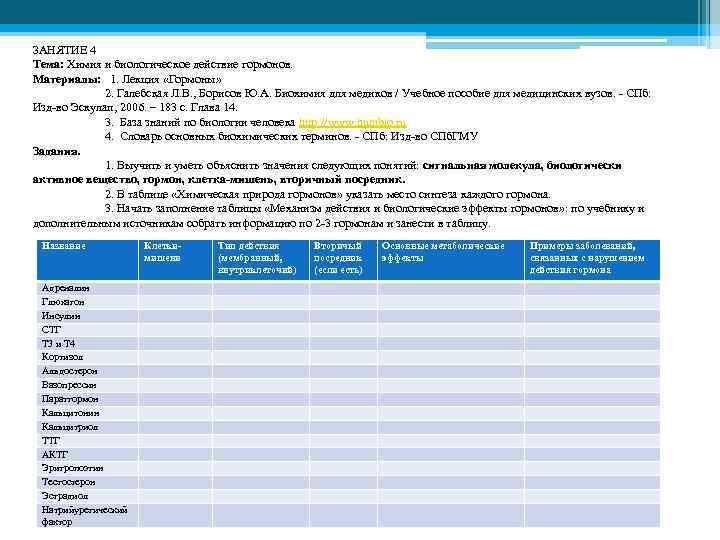
Task: Click the 'Задания.' heading
Action: 56,151
